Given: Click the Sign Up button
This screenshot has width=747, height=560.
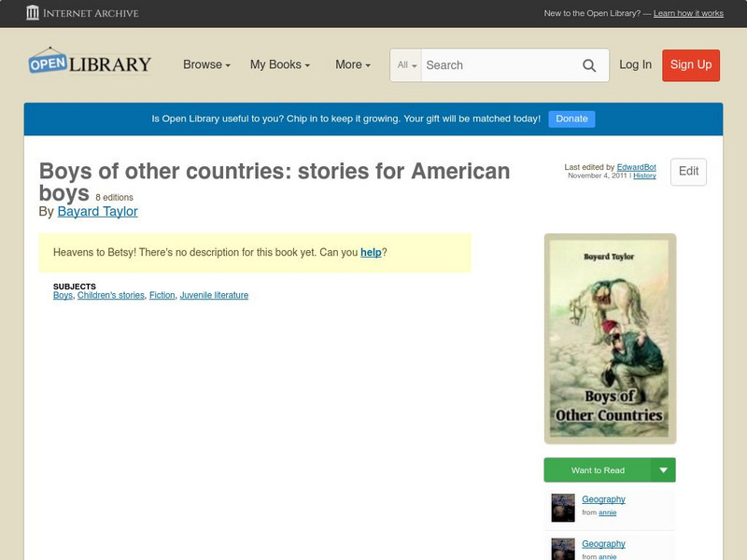Looking at the screenshot, I should [691, 65].
